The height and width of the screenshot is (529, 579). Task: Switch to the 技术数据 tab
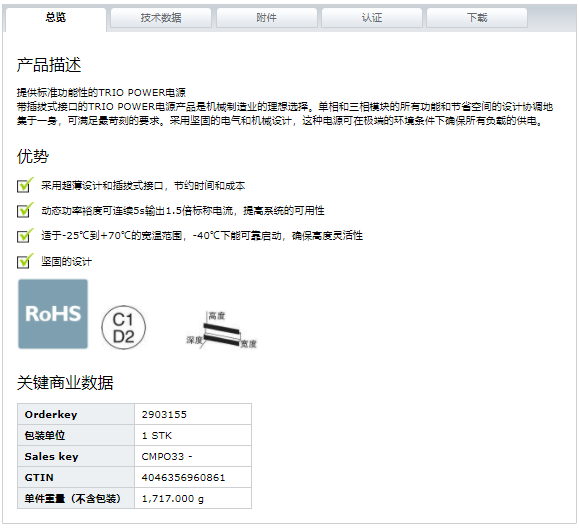tap(161, 18)
